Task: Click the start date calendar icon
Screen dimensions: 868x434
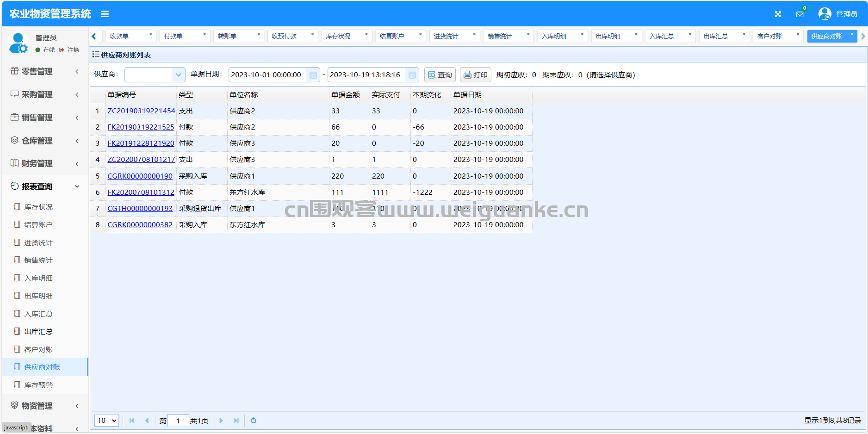Action: [x=313, y=75]
